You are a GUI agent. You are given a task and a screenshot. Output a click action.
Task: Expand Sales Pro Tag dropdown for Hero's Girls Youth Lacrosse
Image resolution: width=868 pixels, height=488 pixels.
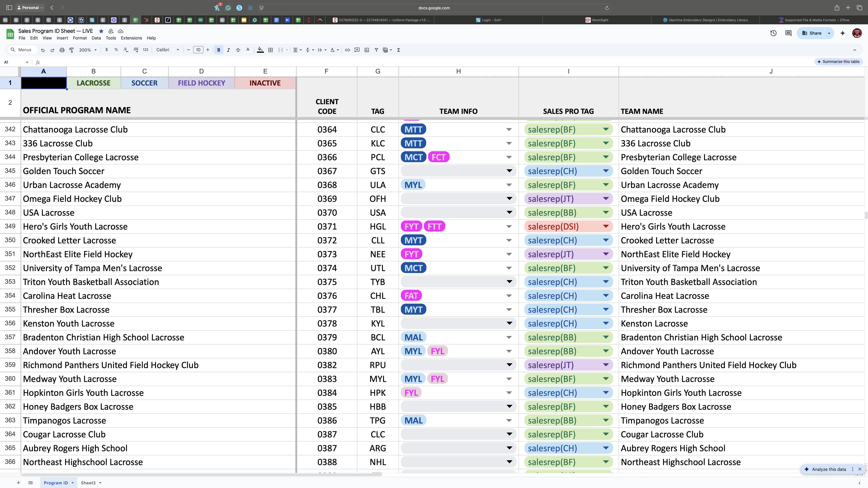605,226
